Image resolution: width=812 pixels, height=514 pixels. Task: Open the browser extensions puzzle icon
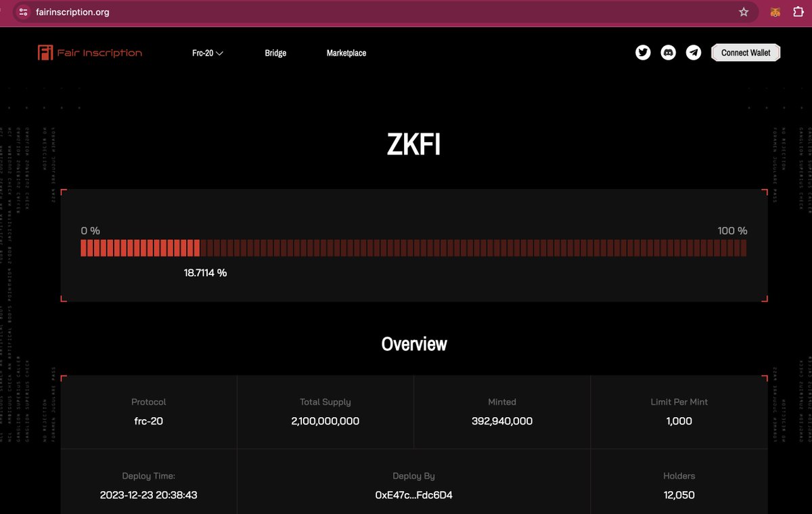click(797, 12)
